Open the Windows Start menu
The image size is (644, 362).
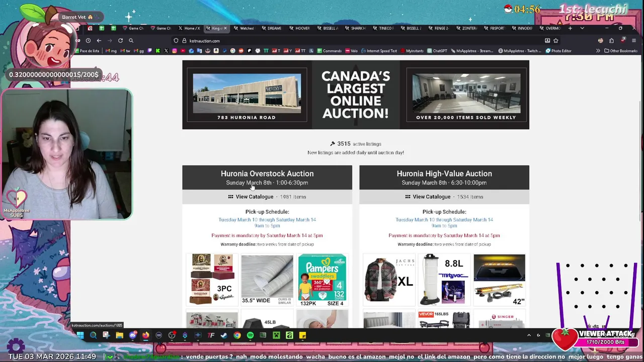(80, 335)
